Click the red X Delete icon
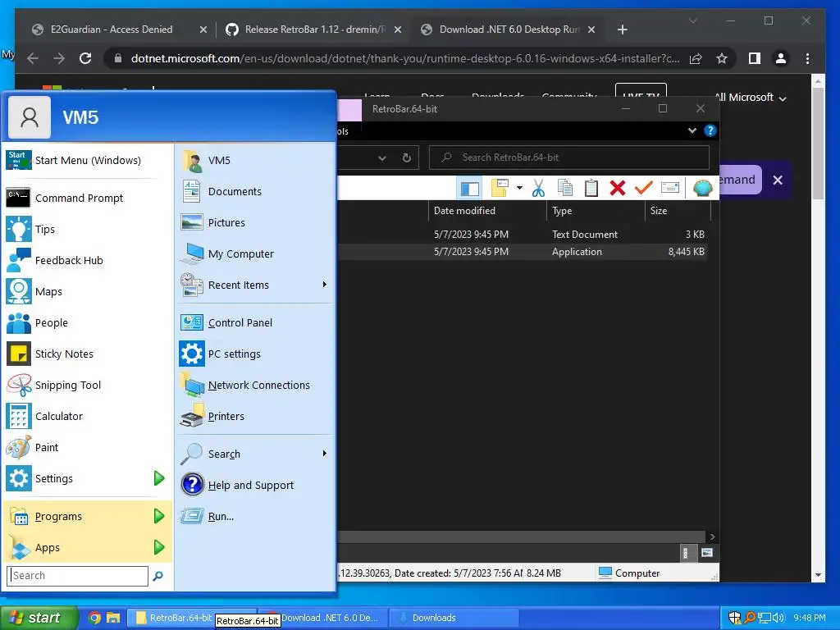Image resolution: width=840 pixels, height=630 pixels. pos(617,188)
